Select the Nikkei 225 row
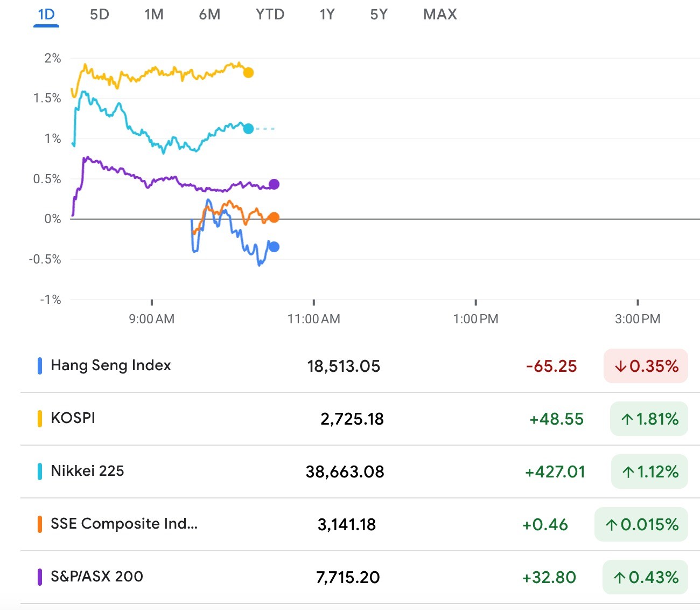 click(x=87, y=471)
